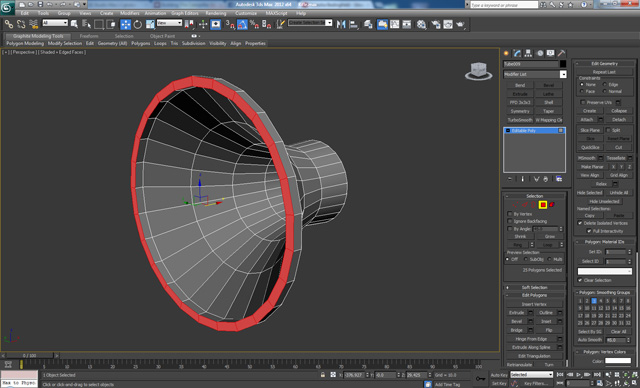Viewport: 640px width, 388px height.
Task: Select Polygon sub-object level icon
Action: [x=543, y=205]
